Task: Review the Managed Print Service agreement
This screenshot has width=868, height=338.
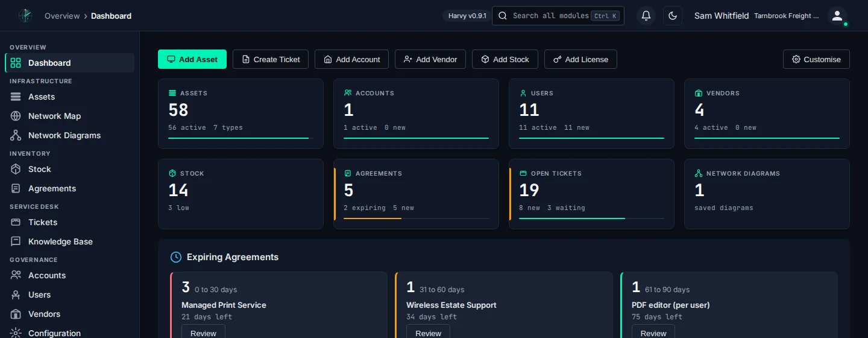Action: point(203,332)
